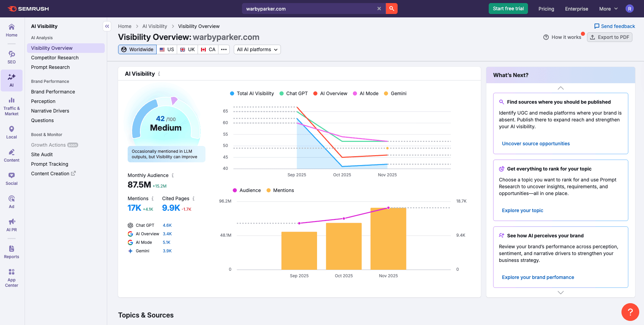Click the AI Mode Google icon
Screen dimensions: 644x325
130,242
